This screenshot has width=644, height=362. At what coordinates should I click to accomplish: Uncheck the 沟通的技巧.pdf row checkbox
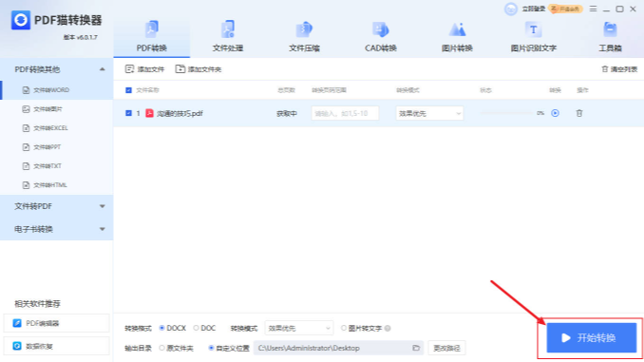(x=128, y=113)
